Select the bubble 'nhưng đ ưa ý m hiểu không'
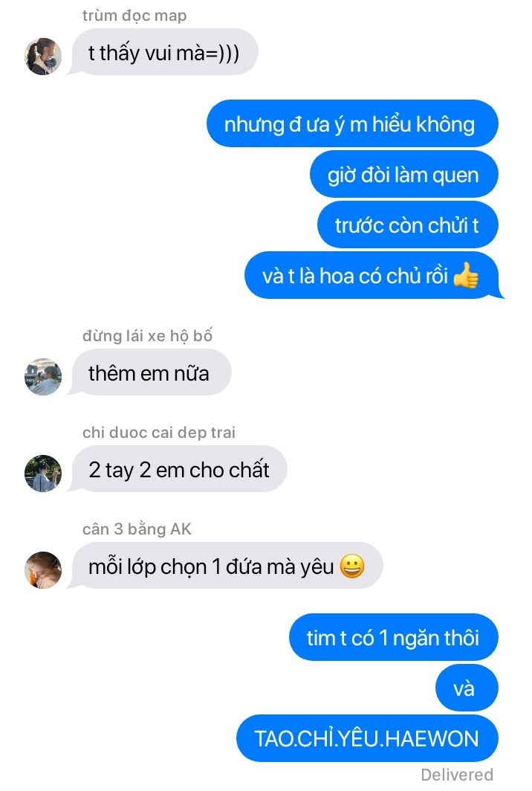The image size is (532, 791). [x=352, y=123]
